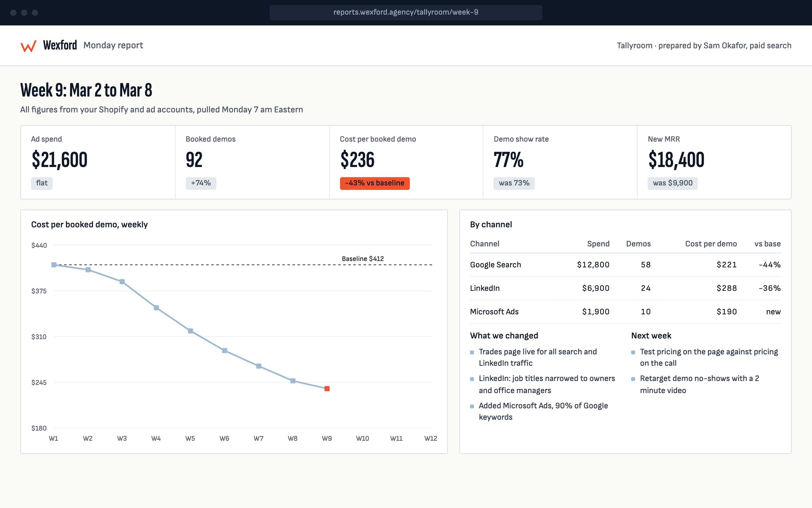The width and height of the screenshot is (812, 508).
Task: Click the -44% Google Search vs base cell
Action: (x=770, y=265)
